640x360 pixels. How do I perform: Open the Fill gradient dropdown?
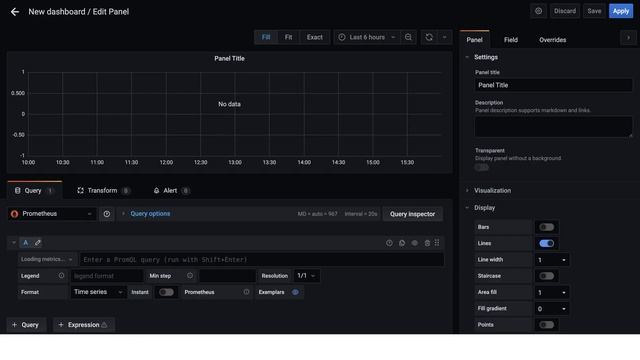pos(552,309)
